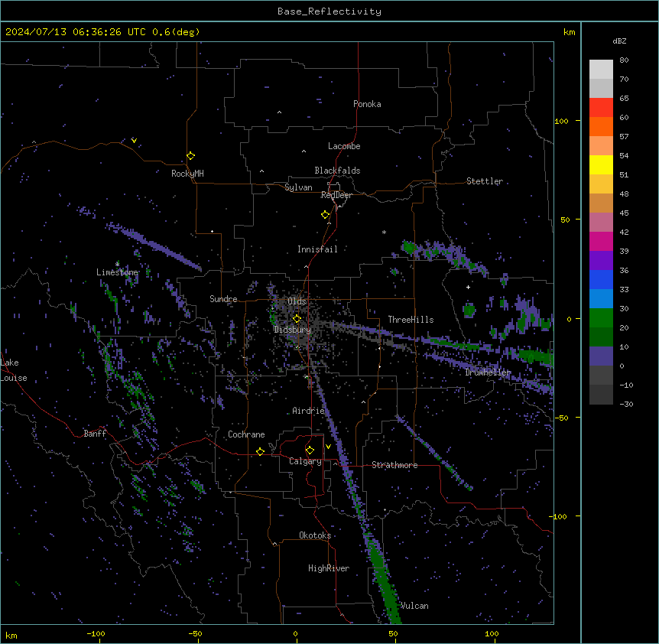This screenshot has width=659, height=644.
Task: Pick the blue 33–36 dBZ legend swatch
Action: point(601,279)
